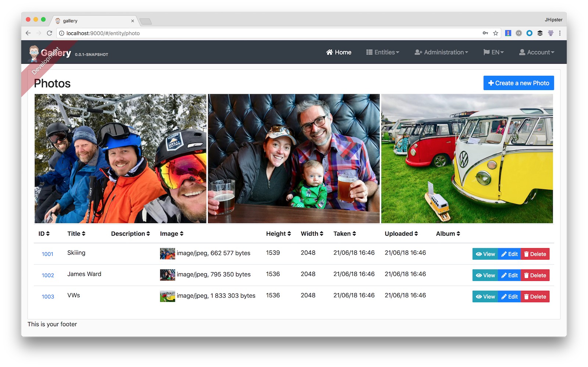Go to Home in navbar
This screenshot has width=588, height=367.
(x=338, y=52)
